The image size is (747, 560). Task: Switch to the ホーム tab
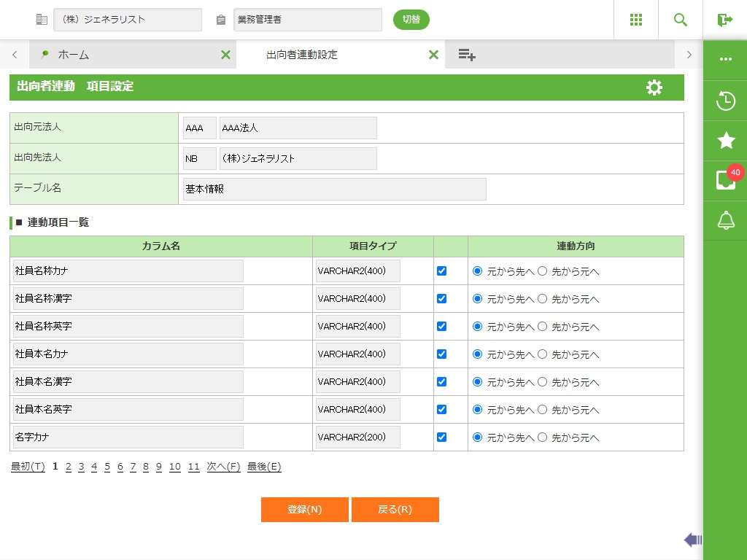click(73, 55)
